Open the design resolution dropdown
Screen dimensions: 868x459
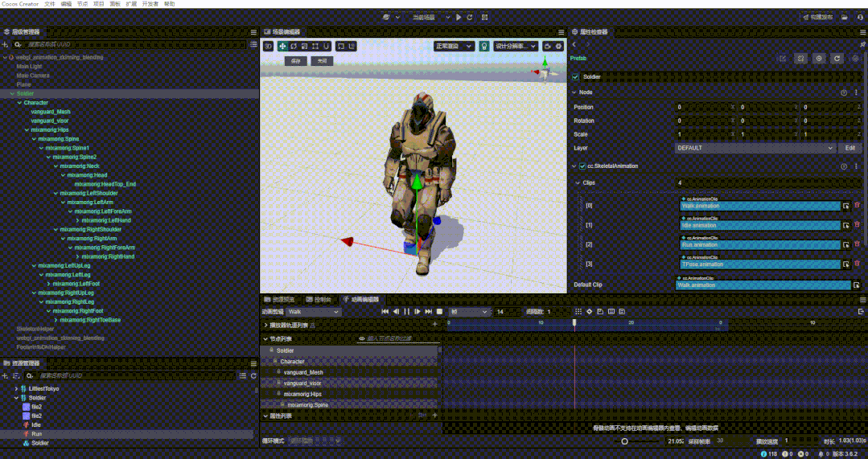pyautogui.click(x=516, y=47)
